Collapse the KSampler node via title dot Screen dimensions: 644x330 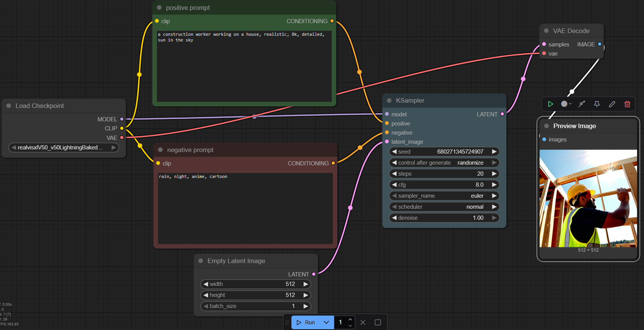(389, 101)
